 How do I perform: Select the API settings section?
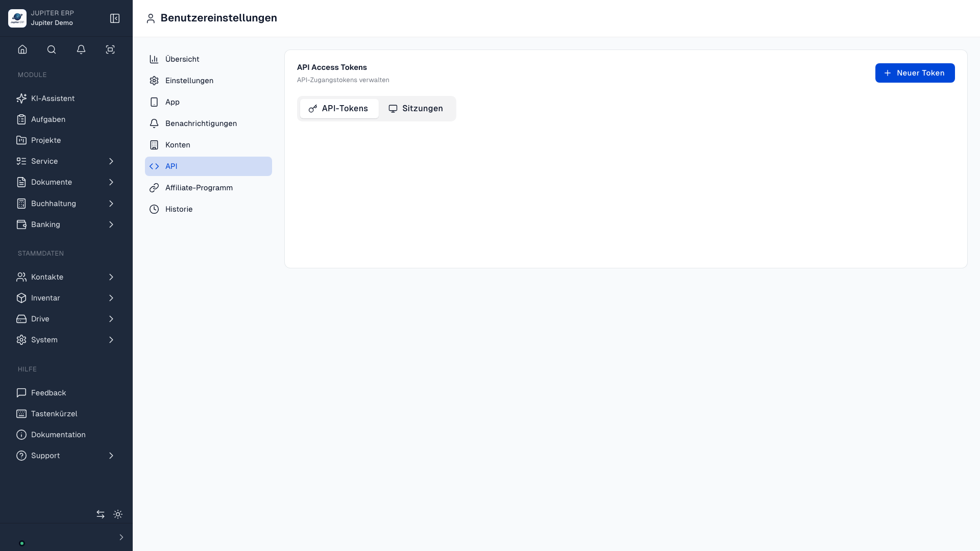click(x=208, y=166)
